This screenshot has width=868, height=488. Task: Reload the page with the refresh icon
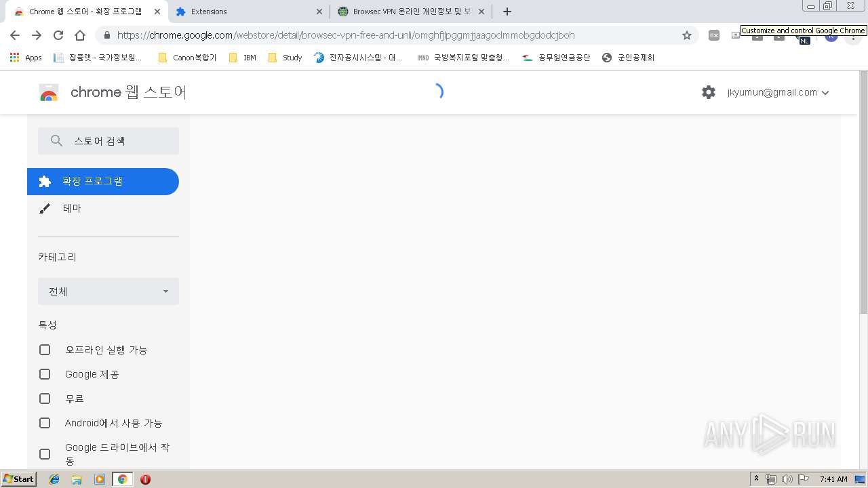[58, 35]
